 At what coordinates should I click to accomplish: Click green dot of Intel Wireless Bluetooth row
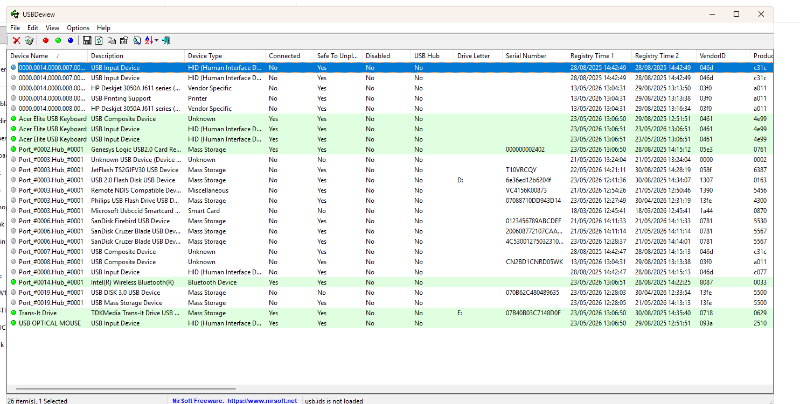[13, 282]
